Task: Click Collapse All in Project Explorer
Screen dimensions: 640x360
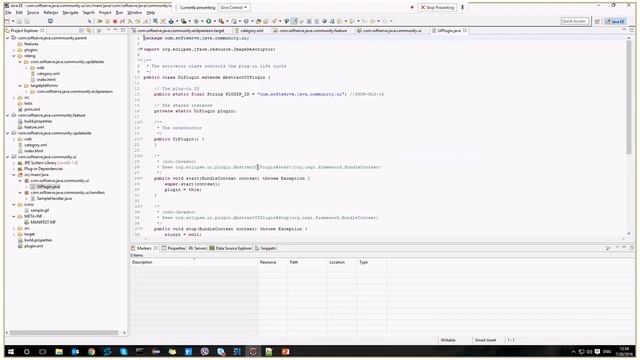Action: [82, 31]
